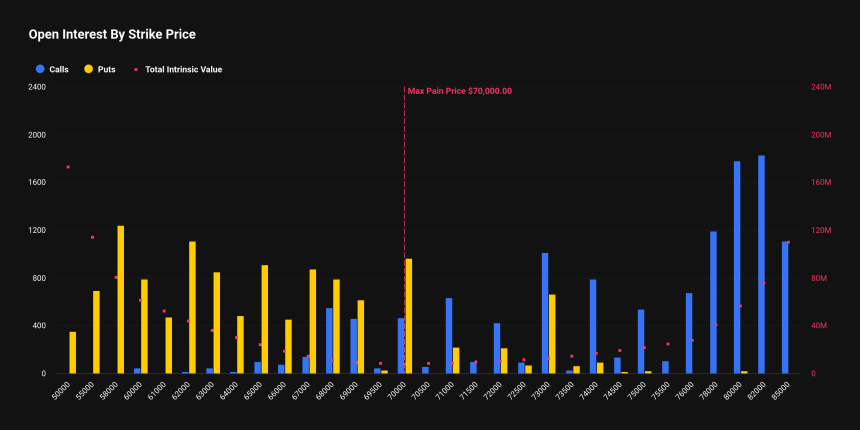This screenshot has width=860, height=430.
Task: Toggle the Puts series in the legend
Action: 106,69
